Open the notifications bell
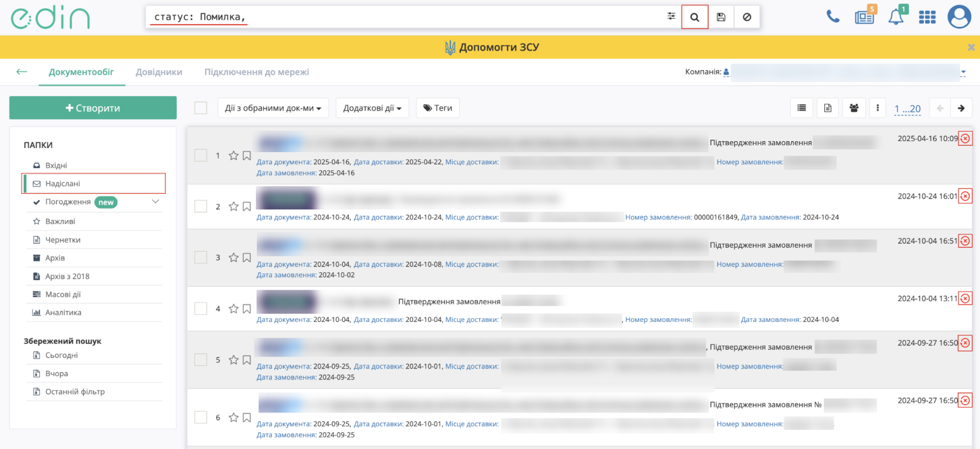Viewport: 980px width, 449px height. click(896, 17)
